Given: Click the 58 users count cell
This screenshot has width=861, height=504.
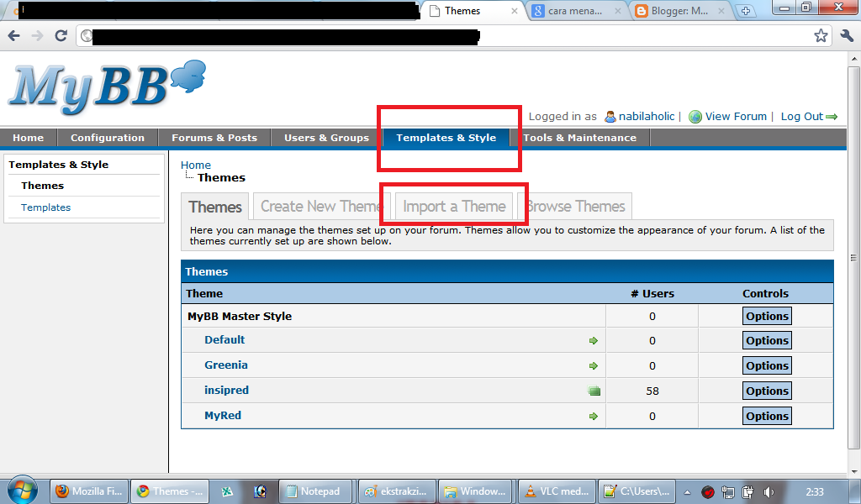Looking at the screenshot, I should tap(652, 391).
